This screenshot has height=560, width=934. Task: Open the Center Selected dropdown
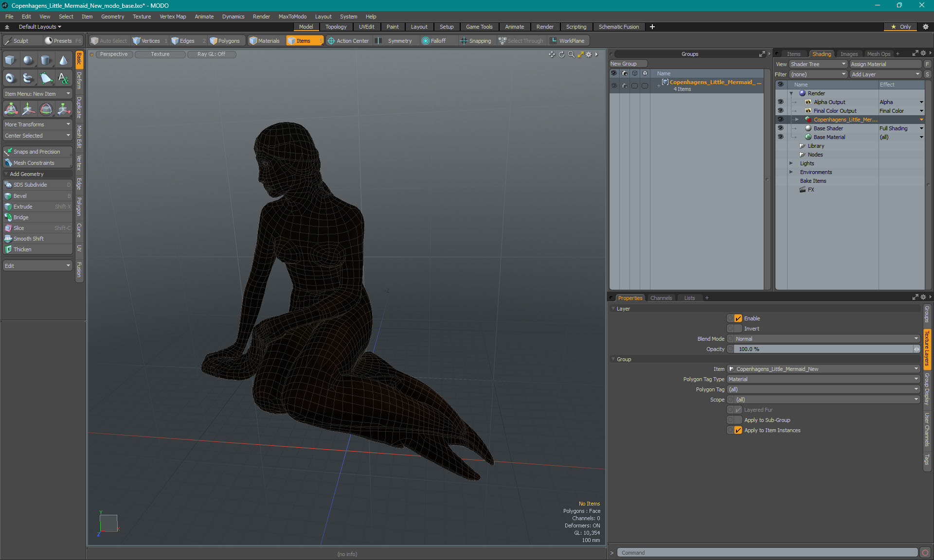[x=37, y=136]
